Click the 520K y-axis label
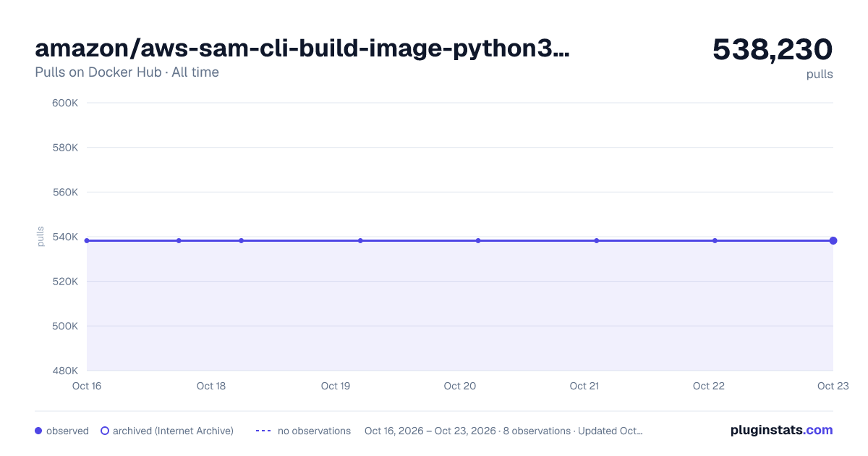Viewport: 868px width, 456px height. click(x=65, y=282)
